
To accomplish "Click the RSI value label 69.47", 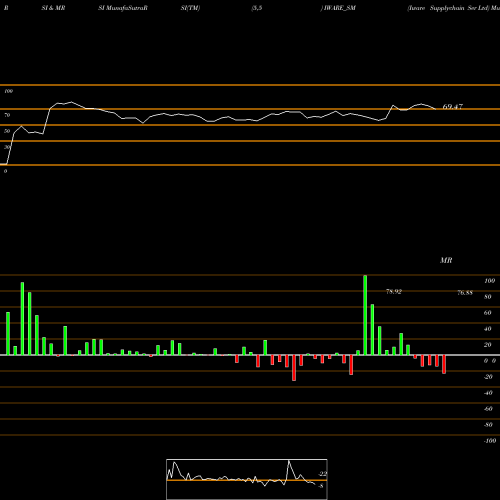I will click(x=452, y=107).
